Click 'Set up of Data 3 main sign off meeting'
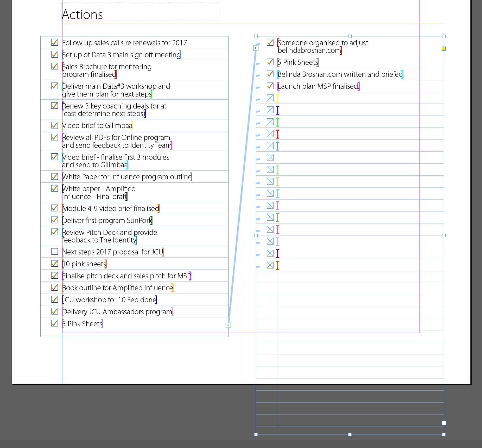Screen dimensions: 482x448 pos(122,55)
